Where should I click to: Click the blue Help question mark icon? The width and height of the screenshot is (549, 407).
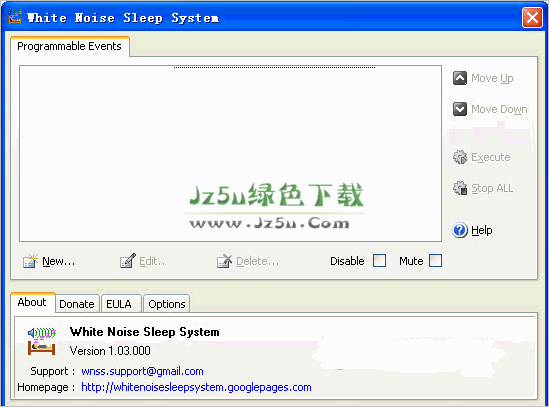[460, 230]
